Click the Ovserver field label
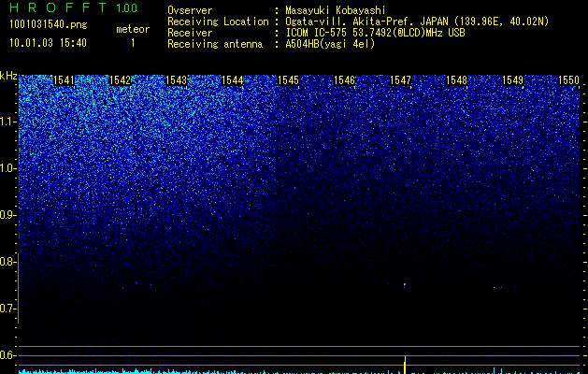 [190, 10]
